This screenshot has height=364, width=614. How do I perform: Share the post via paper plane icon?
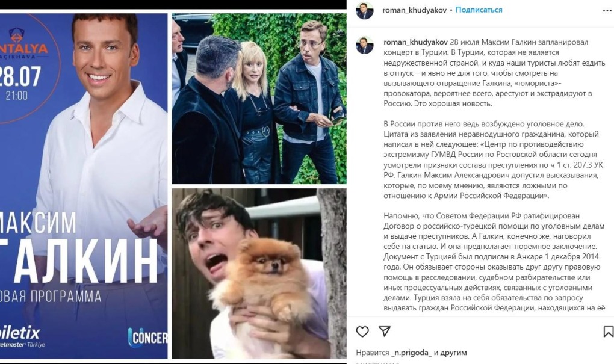385,331
